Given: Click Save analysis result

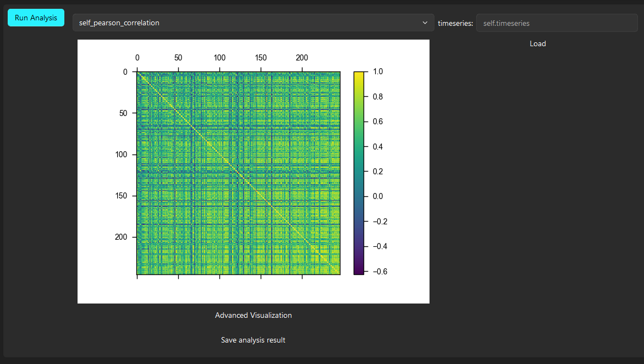Looking at the screenshot, I should pos(253,340).
